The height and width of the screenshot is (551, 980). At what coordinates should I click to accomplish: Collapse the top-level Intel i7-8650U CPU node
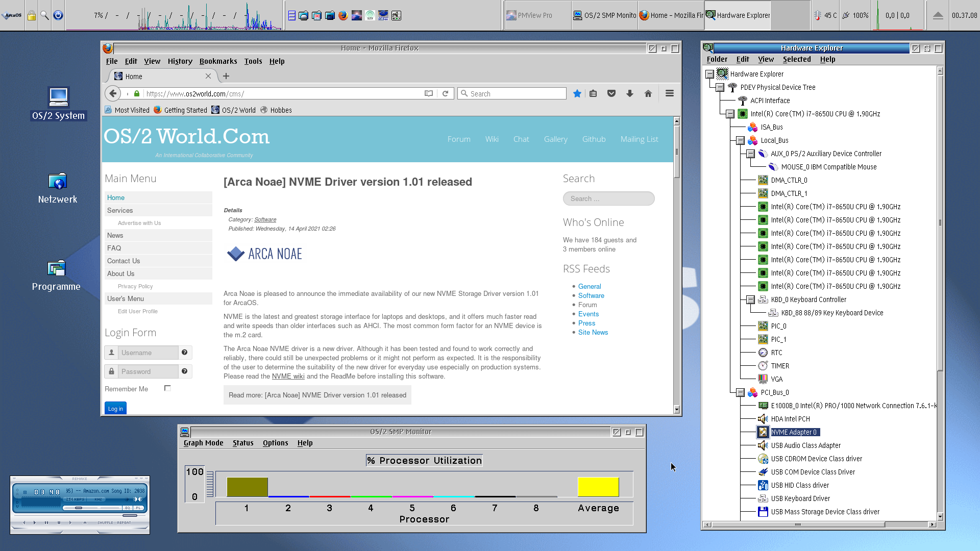pos(730,114)
